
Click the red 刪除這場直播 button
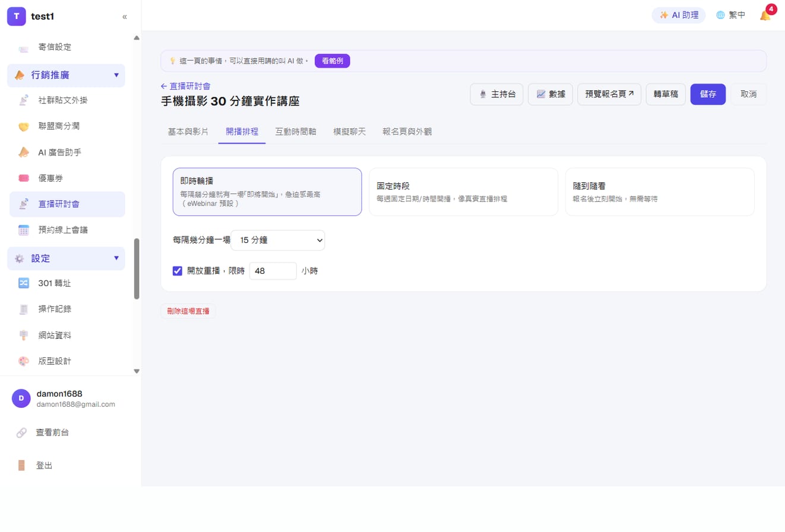pos(188,311)
